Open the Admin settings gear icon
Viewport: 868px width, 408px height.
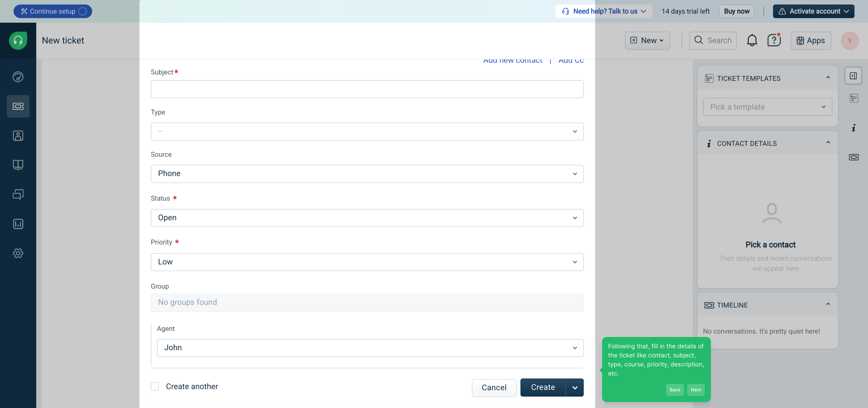tap(18, 253)
